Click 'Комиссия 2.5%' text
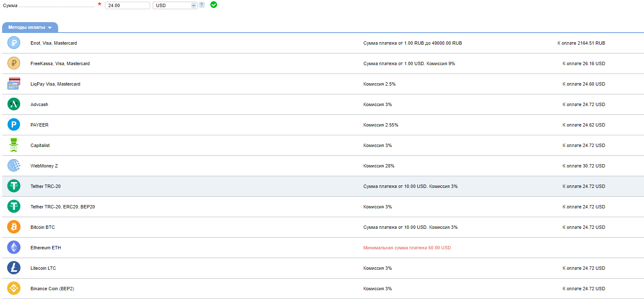Screen dimensions: 644x299 [x=379, y=84]
